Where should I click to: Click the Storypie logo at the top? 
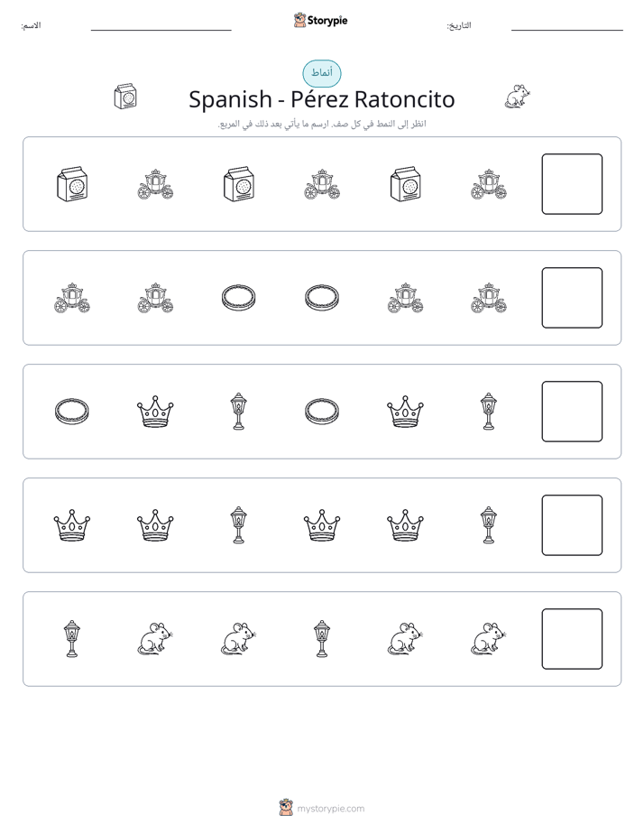tap(320, 21)
